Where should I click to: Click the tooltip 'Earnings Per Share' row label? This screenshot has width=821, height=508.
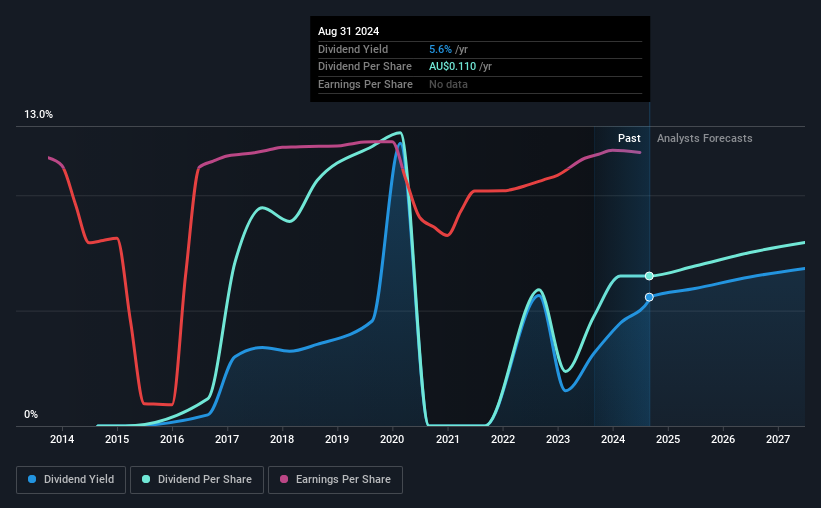tap(365, 84)
